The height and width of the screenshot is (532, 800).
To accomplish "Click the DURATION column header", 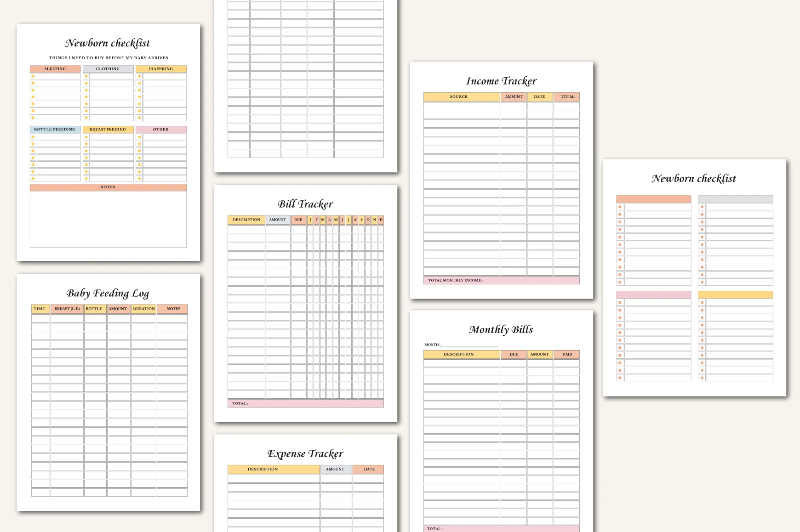I will [143, 309].
